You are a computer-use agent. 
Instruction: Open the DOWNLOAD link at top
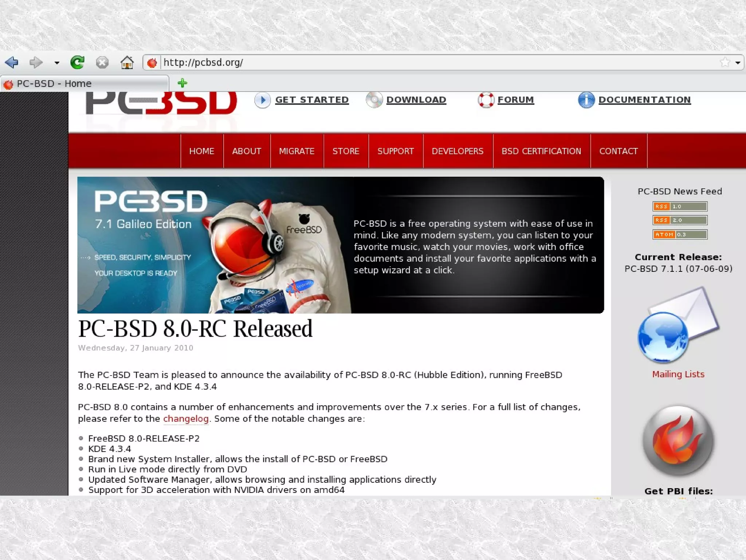416,100
